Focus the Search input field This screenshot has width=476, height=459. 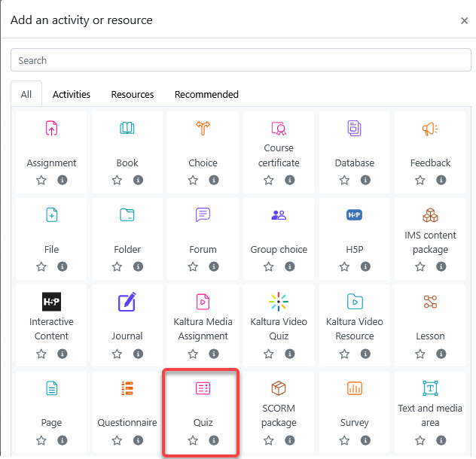click(238, 60)
